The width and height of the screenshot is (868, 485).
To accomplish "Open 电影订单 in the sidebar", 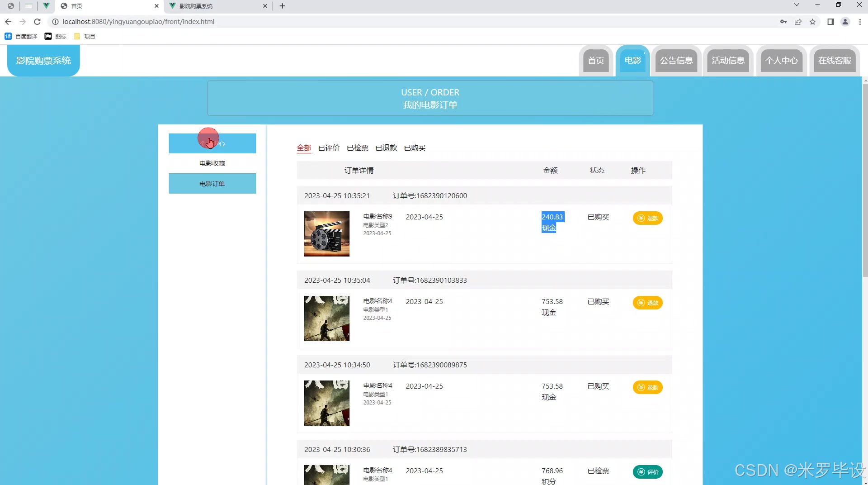I will [212, 184].
